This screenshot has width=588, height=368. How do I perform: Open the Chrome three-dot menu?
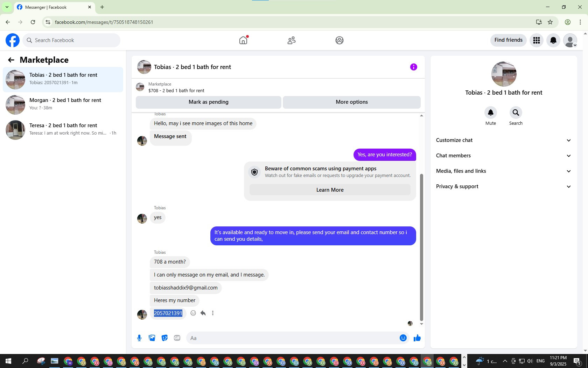pyautogui.click(x=580, y=22)
